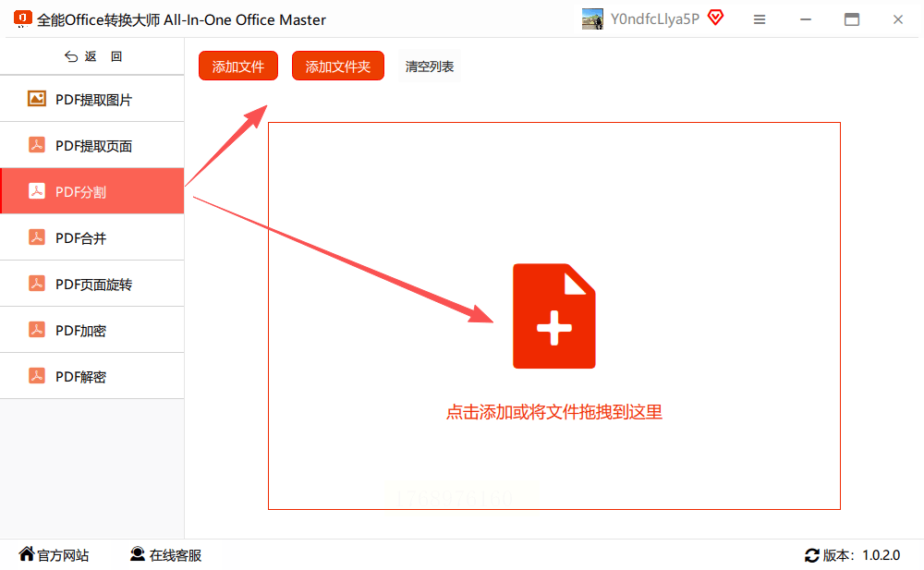This screenshot has width=924, height=570.
Task: Clear the list with 清空列表
Action: coord(429,67)
